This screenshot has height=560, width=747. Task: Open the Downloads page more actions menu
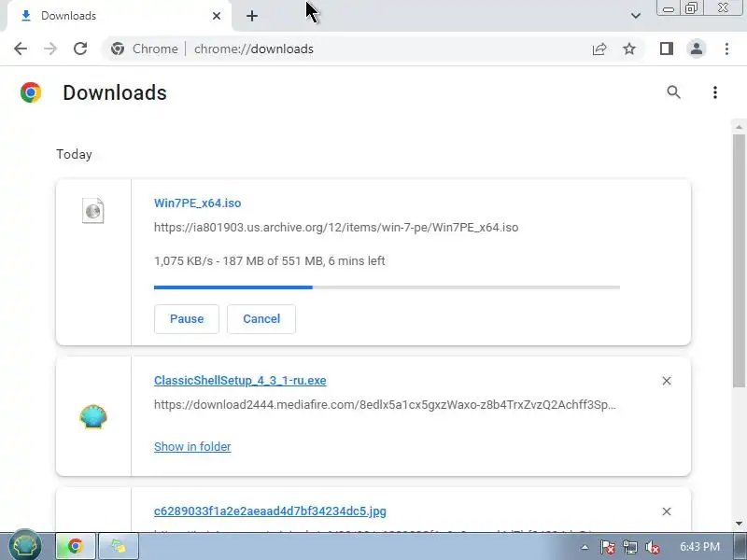[715, 92]
